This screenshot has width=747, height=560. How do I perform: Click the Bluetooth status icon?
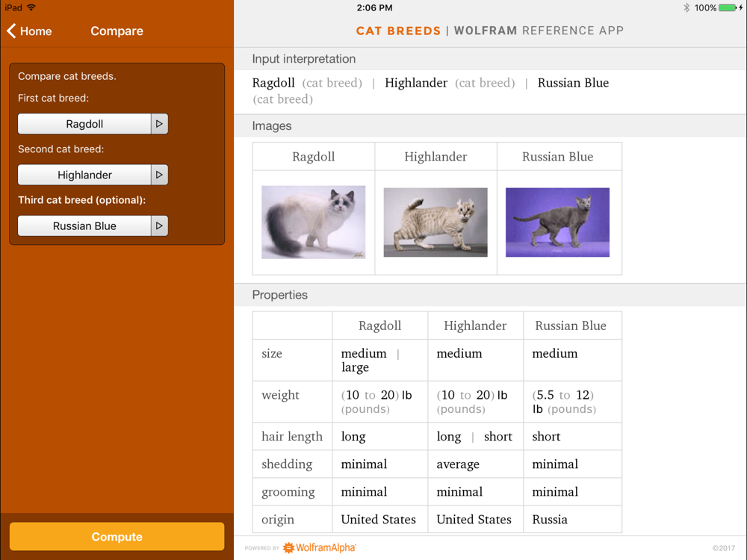pyautogui.click(x=686, y=7)
